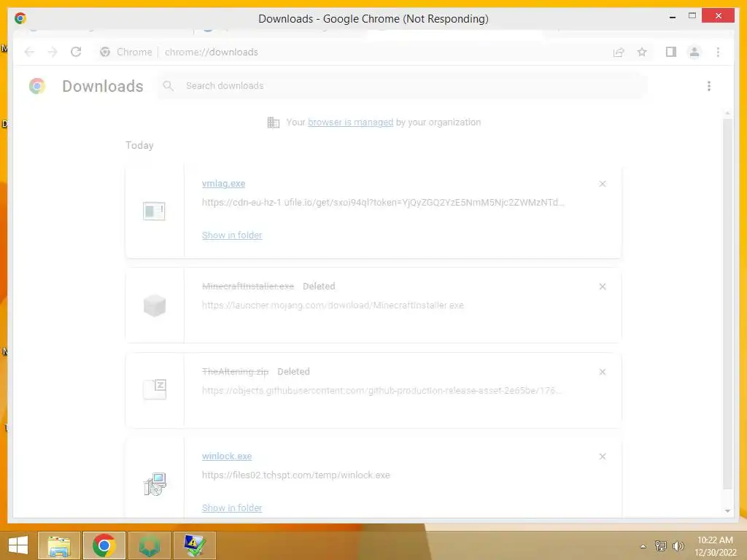Open the Windows Start button
The width and height of the screenshot is (747, 560).
(18, 545)
